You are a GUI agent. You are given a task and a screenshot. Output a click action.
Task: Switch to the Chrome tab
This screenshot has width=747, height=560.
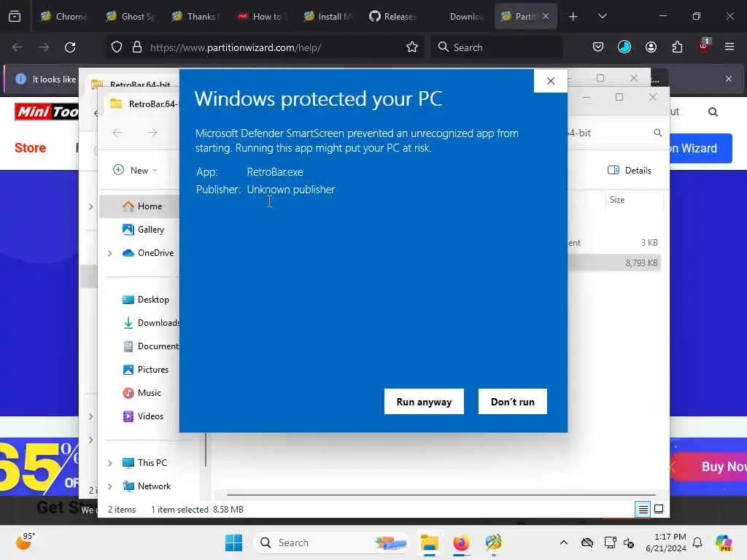click(x=64, y=16)
